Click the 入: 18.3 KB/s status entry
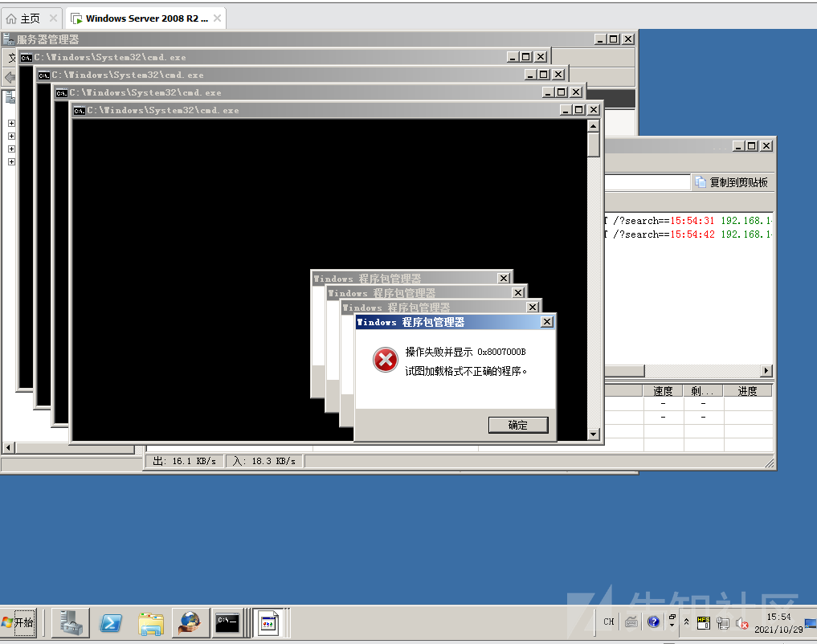Image resolution: width=817 pixels, height=644 pixels. (x=264, y=461)
